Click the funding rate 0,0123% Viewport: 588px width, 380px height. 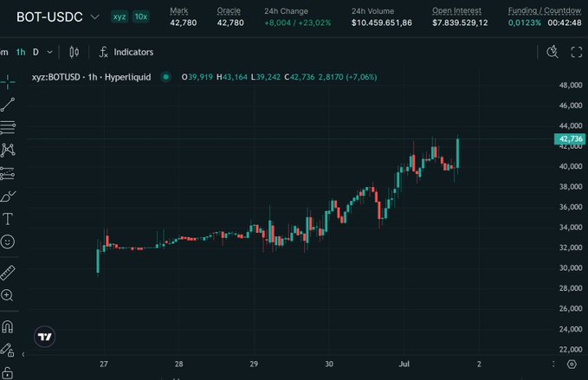tap(525, 23)
